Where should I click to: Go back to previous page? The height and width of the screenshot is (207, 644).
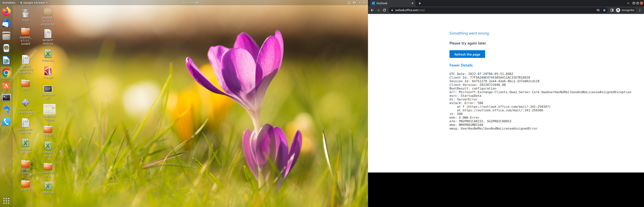coord(372,10)
